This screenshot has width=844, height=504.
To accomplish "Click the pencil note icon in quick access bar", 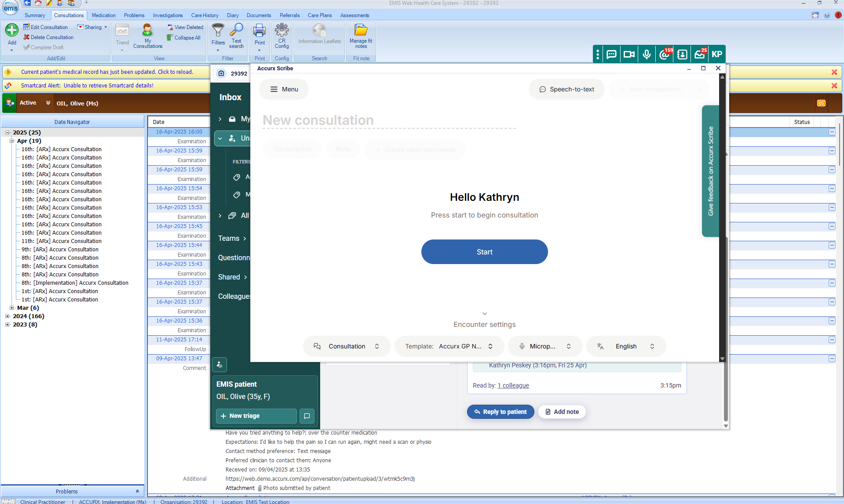I will click(x=49, y=3).
